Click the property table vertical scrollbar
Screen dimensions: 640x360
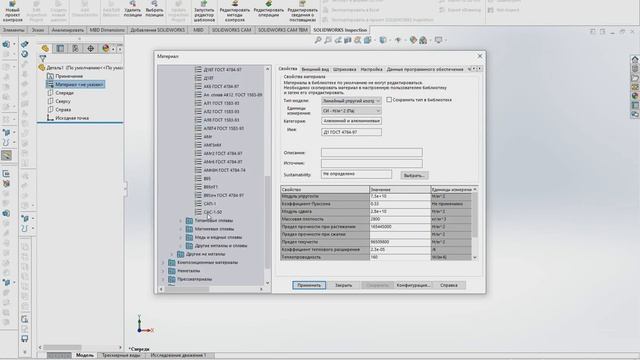(475, 215)
